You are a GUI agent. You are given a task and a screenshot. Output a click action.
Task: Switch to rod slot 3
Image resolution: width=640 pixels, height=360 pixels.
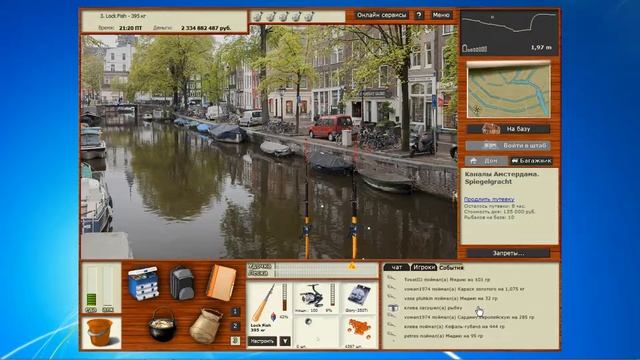click(235, 340)
